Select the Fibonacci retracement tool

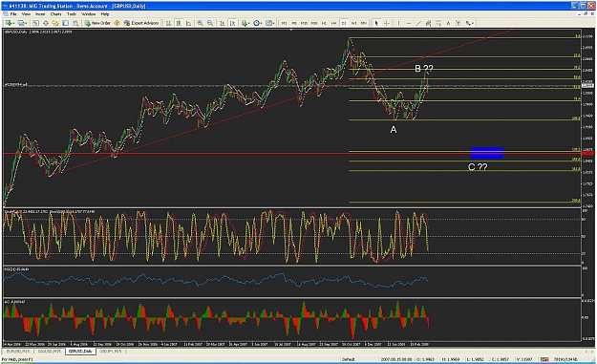[x=438, y=23]
